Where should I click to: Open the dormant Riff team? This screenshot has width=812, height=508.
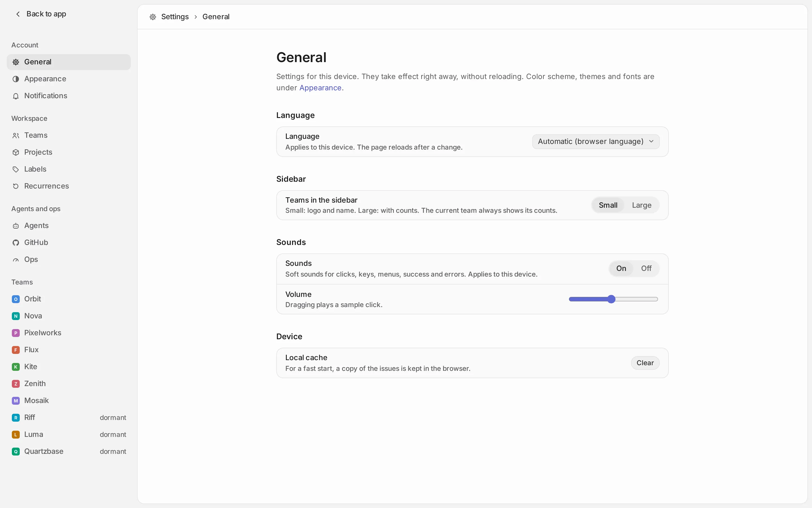click(x=69, y=418)
